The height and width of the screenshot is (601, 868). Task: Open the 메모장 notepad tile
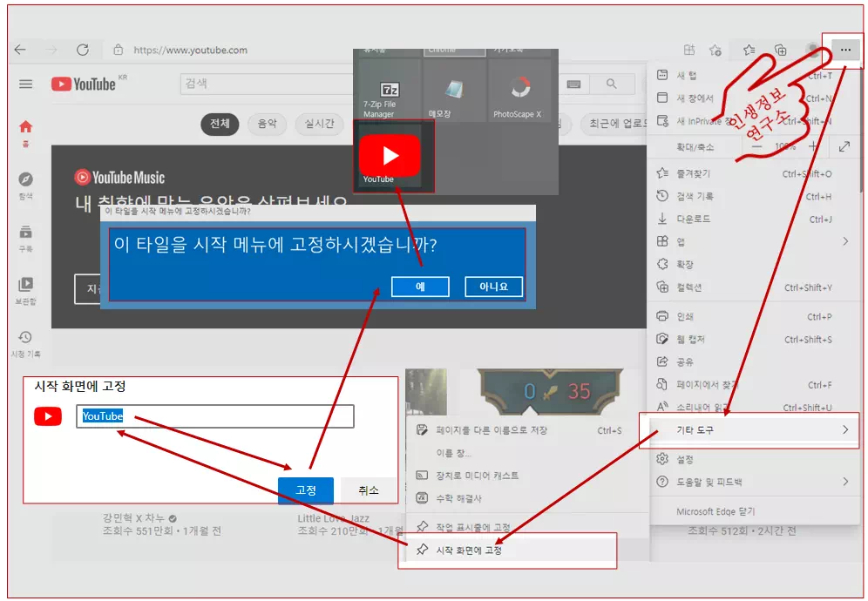(454, 91)
